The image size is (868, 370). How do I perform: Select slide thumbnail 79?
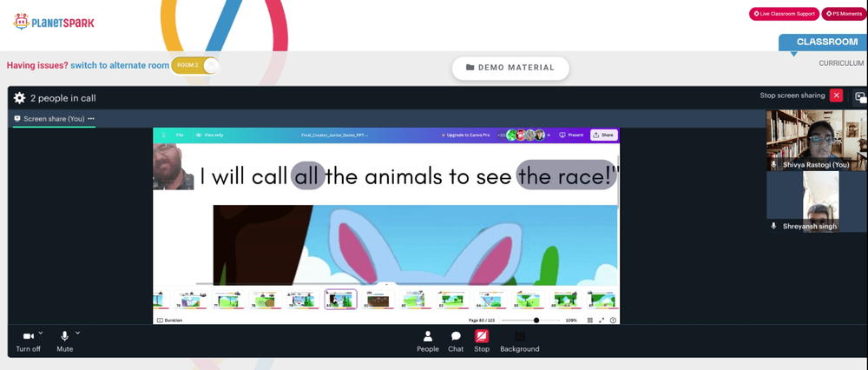pos(302,300)
